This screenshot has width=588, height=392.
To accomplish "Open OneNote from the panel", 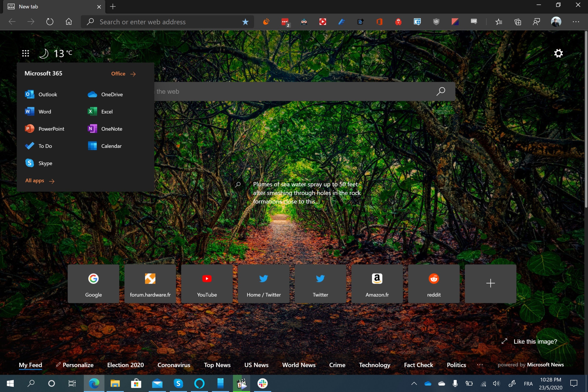I will 111,129.
